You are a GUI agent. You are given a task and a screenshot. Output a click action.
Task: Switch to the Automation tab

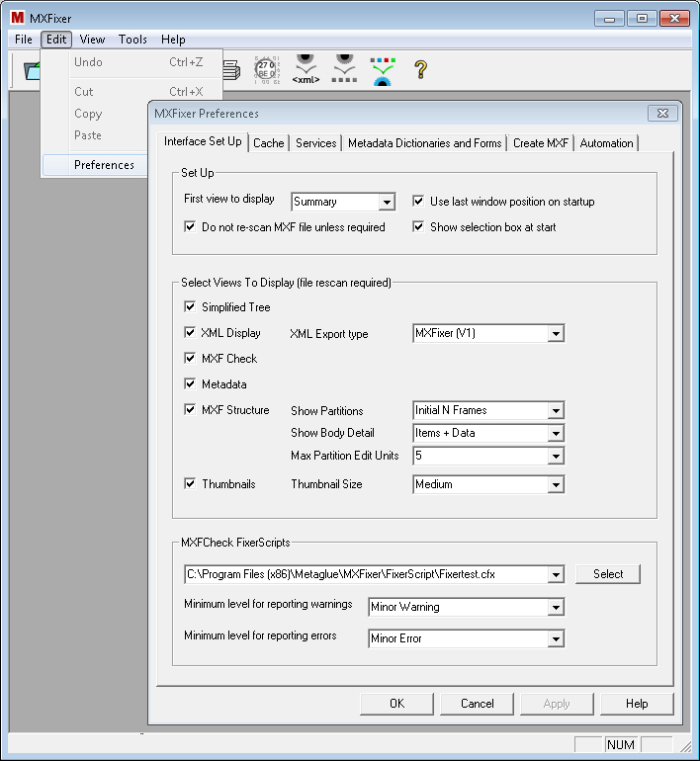pos(606,143)
